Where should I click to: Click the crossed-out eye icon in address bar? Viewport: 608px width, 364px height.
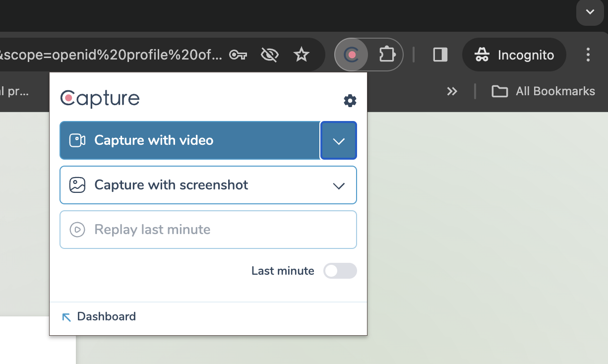click(269, 55)
